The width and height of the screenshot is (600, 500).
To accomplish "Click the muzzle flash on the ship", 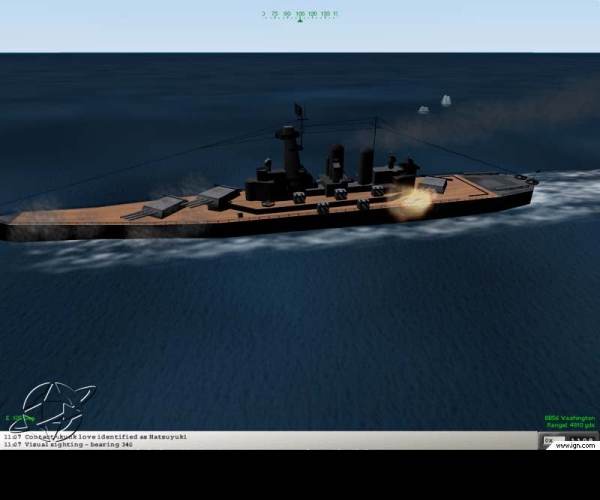I will 414,202.
